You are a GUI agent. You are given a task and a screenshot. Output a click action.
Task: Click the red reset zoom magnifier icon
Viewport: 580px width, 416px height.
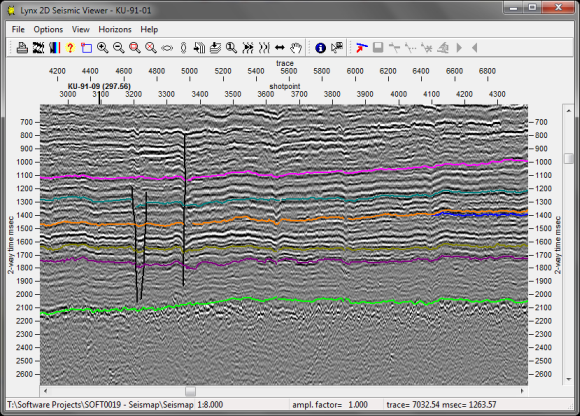tap(151, 48)
